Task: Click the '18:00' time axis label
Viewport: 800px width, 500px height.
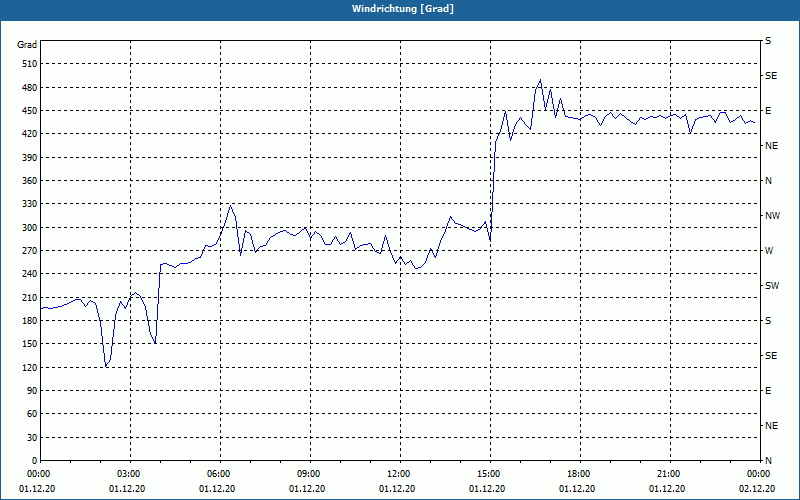Action: pyautogui.click(x=580, y=474)
